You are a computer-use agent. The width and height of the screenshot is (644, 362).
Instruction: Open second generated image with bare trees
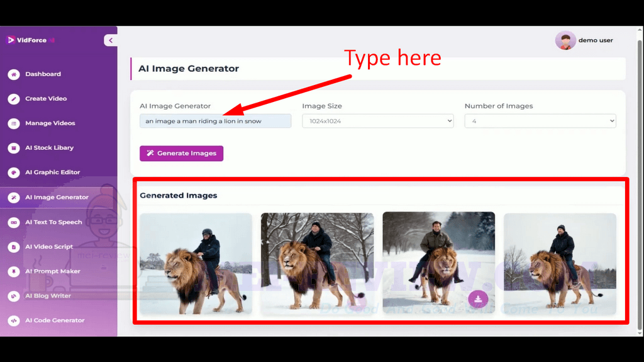point(317,264)
